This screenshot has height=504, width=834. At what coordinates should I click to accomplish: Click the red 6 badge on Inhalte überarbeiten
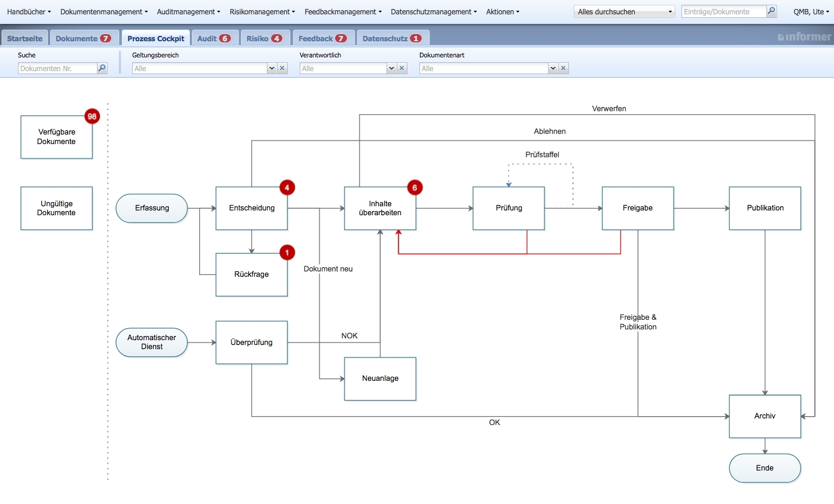coord(415,188)
